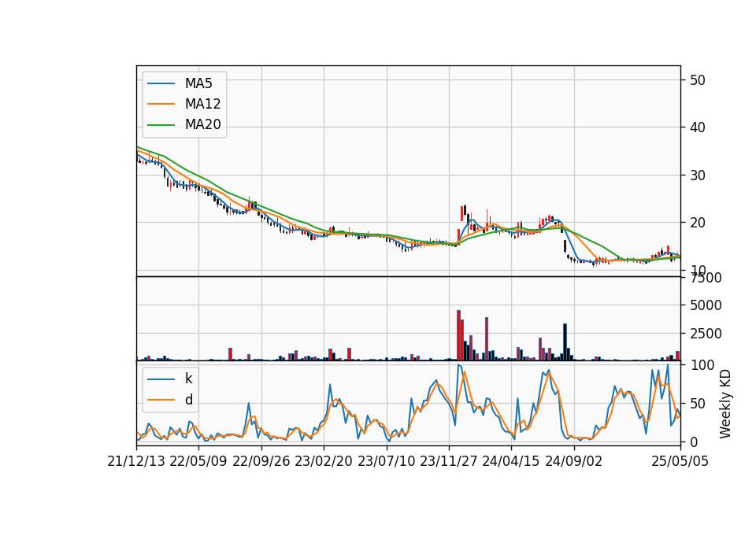Screen dimensions: 756x543
Task: Click the blue MA5 legend line sample
Action: (161, 83)
